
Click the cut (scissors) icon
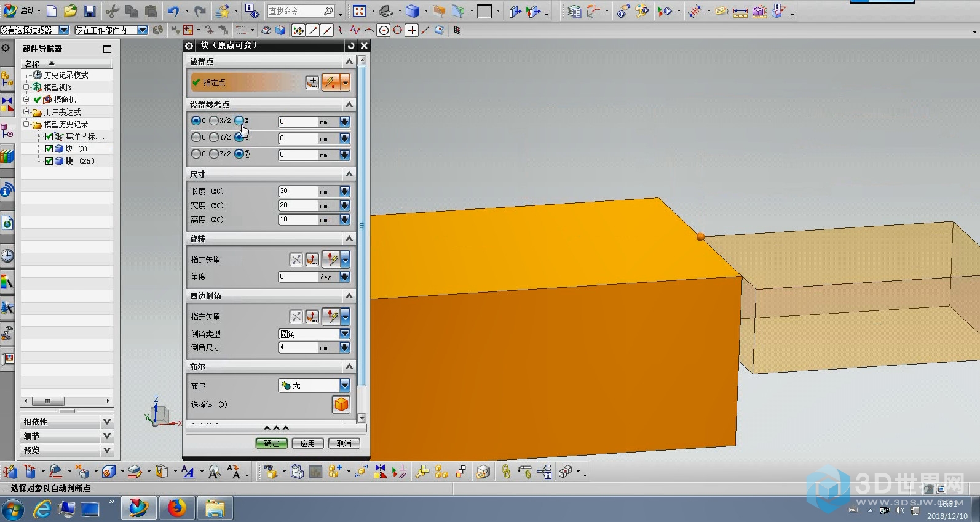(112, 11)
